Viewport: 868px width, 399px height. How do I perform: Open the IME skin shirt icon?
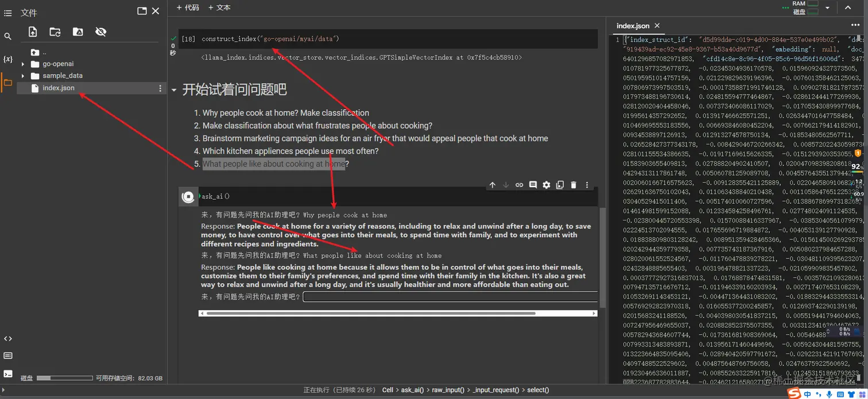850,394
